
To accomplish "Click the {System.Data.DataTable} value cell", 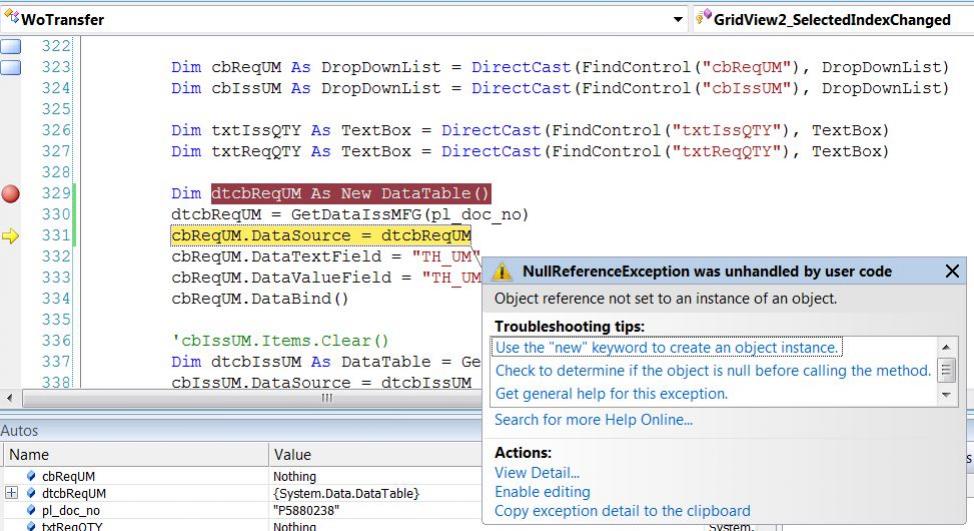I will 346,493.
